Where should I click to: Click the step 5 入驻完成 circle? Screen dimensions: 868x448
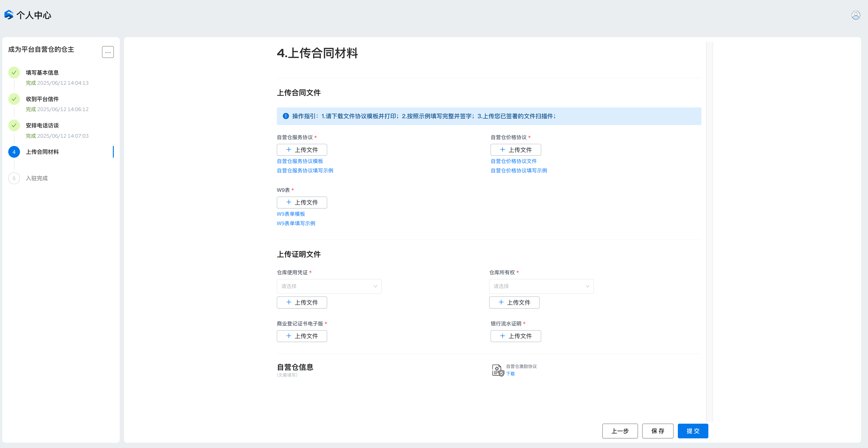tap(14, 178)
